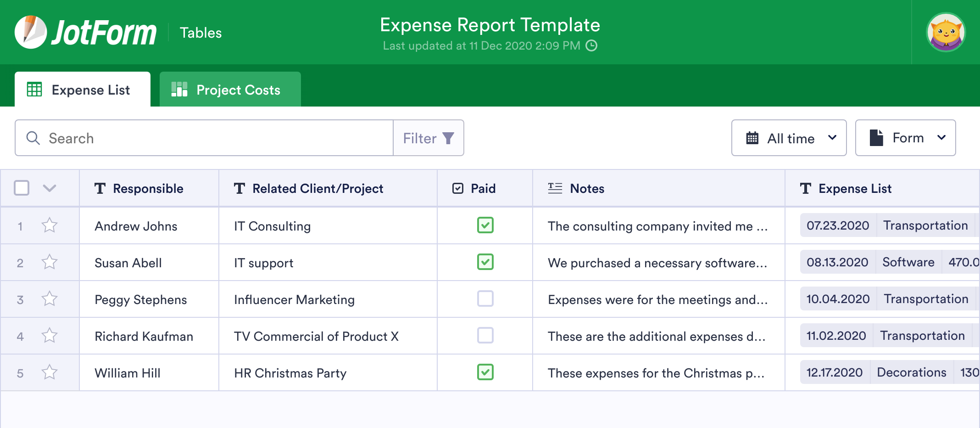Click the table grid icon on Expense List tab
Image resolution: width=980 pixels, height=428 pixels.
pyautogui.click(x=35, y=89)
